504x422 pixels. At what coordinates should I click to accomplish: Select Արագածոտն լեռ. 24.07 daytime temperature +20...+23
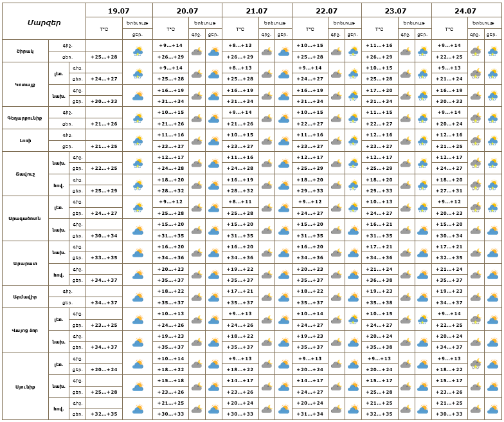coord(449,214)
